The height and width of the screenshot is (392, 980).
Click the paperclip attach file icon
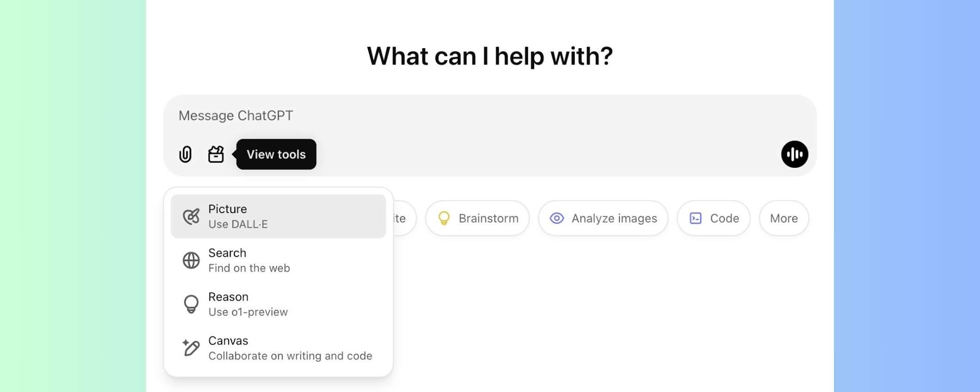tap(185, 154)
